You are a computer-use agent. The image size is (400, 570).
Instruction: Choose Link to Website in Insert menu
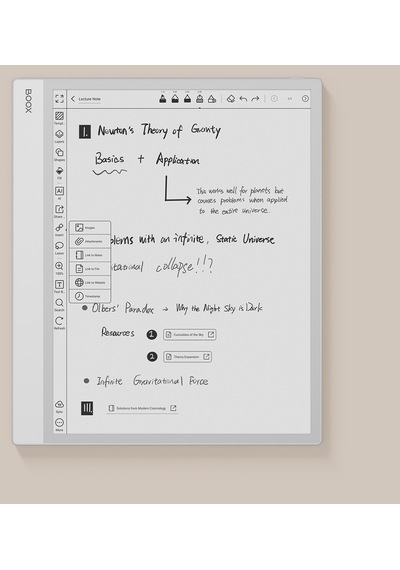pyautogui.click(x=90, y=282)
